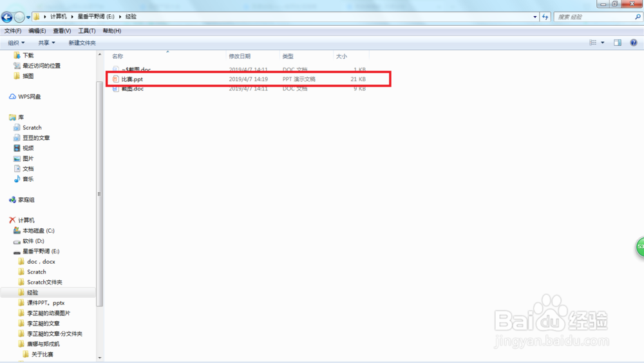Open the 组织 dropdown
Viewport: 644px width, 363px height.
point(16,43)
